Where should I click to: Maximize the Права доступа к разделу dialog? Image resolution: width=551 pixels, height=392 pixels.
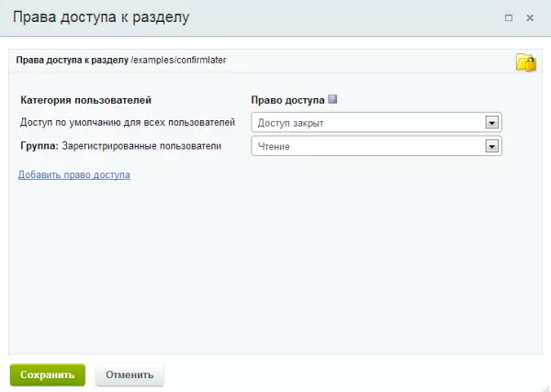tap(509, 17)
